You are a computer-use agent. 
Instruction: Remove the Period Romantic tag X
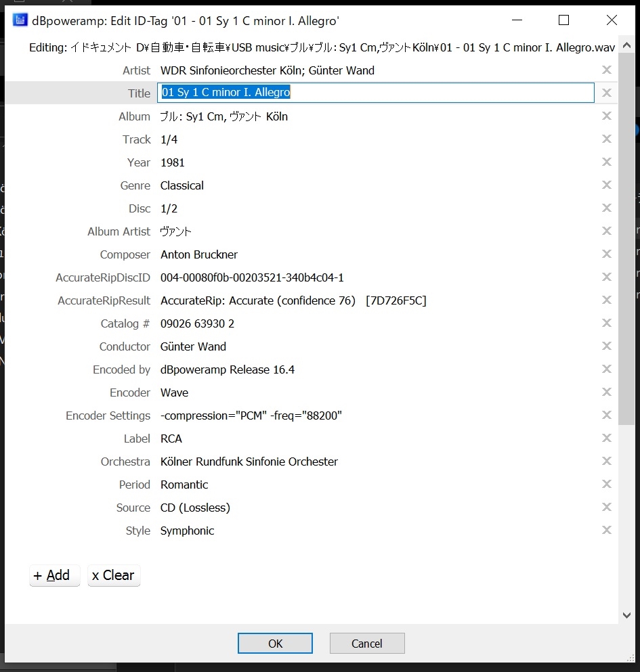point(606,485)
